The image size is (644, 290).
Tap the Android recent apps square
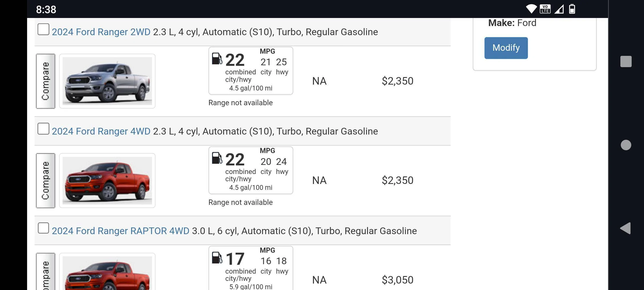(626, 61)
